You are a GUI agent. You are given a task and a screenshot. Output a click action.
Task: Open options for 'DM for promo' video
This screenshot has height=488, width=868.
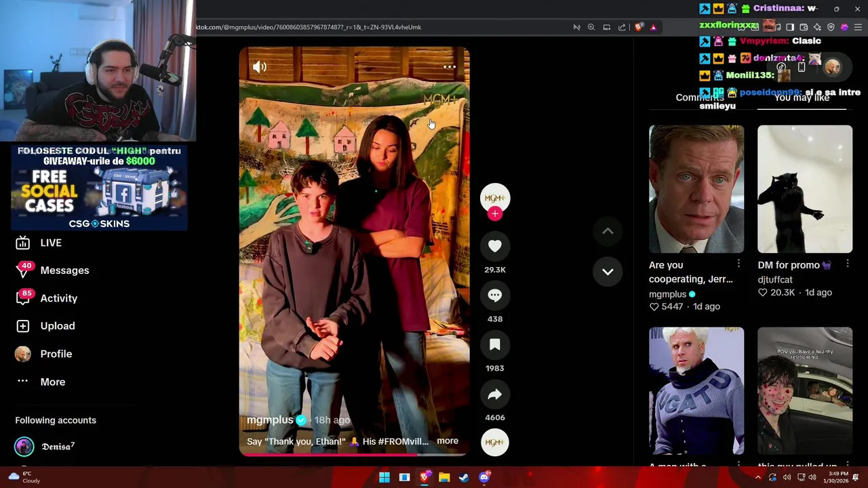click(x=847, y=264)
